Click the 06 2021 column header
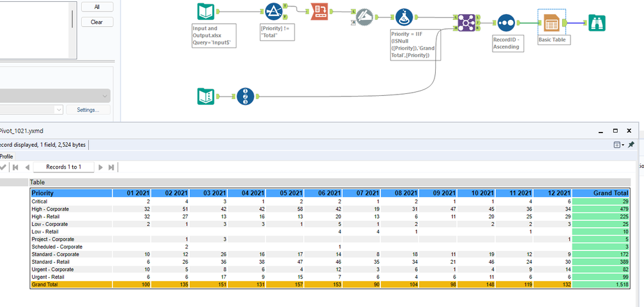The width and height of the screenshot is (644, 307). 323,193
